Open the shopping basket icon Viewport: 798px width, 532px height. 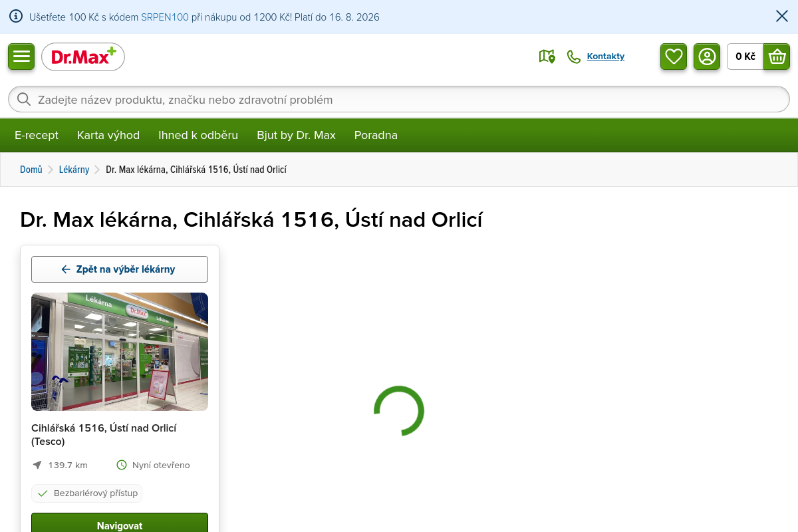tap(777, 57)
